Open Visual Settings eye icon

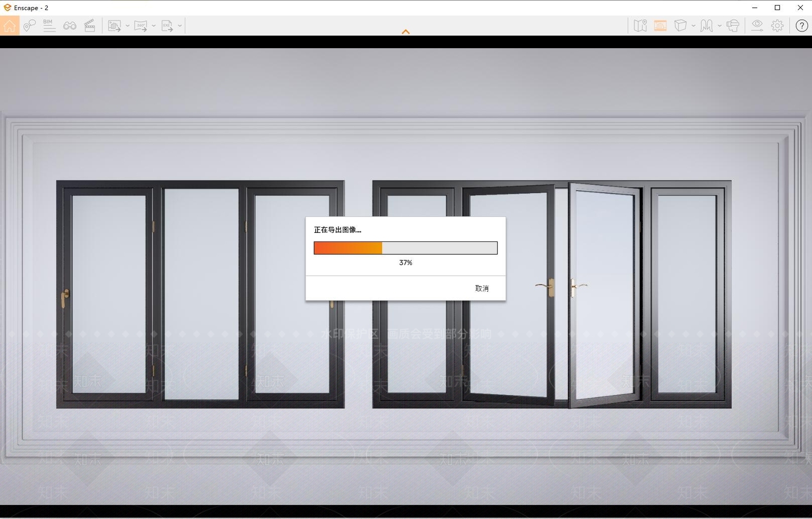tap(757, 25)
